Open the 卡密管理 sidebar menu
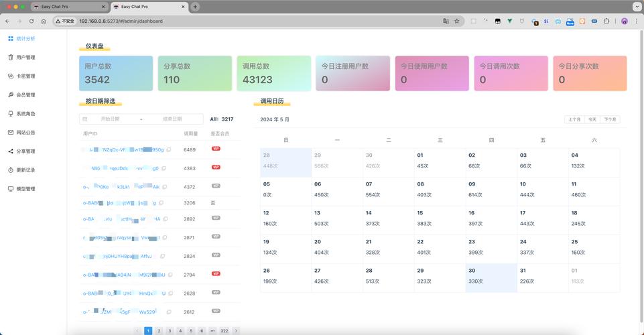The image size is (644, 335). tap(21, 76)
